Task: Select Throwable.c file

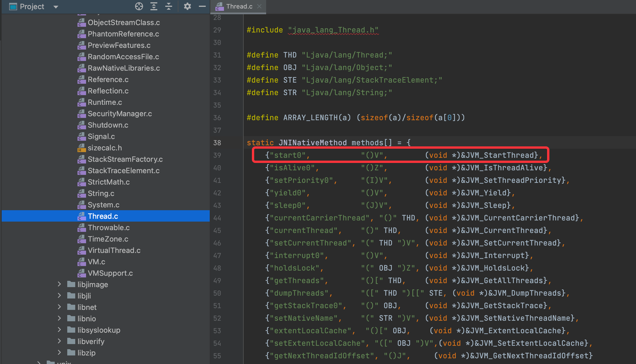Action: tap(109, 228)
